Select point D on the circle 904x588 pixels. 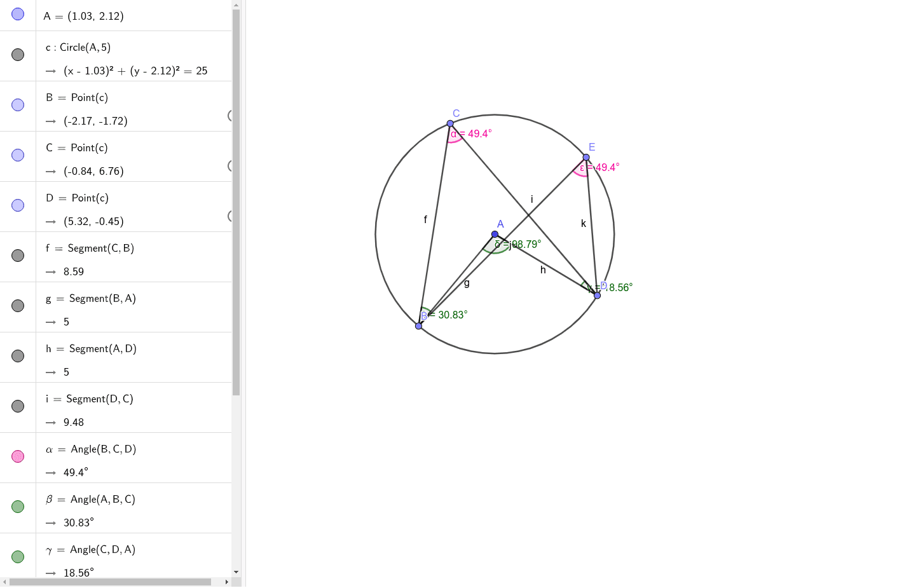pos(596,294)
